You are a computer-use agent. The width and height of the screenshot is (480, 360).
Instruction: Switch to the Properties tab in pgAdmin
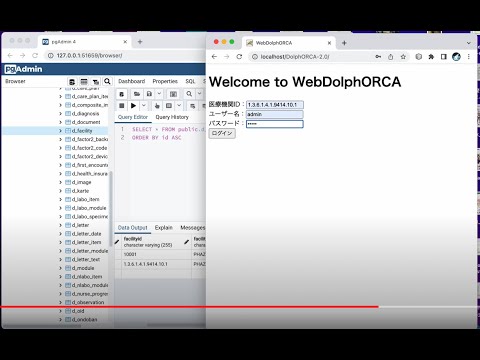coord(165,81)
